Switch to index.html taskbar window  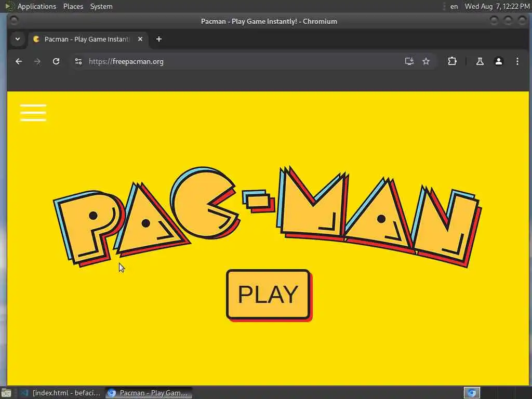[x=60, y=393]
